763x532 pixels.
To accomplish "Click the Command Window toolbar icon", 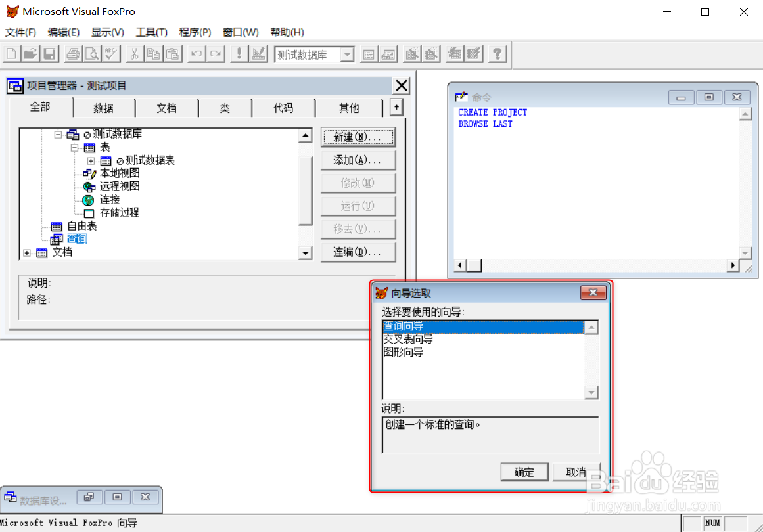I will point(369,54).
